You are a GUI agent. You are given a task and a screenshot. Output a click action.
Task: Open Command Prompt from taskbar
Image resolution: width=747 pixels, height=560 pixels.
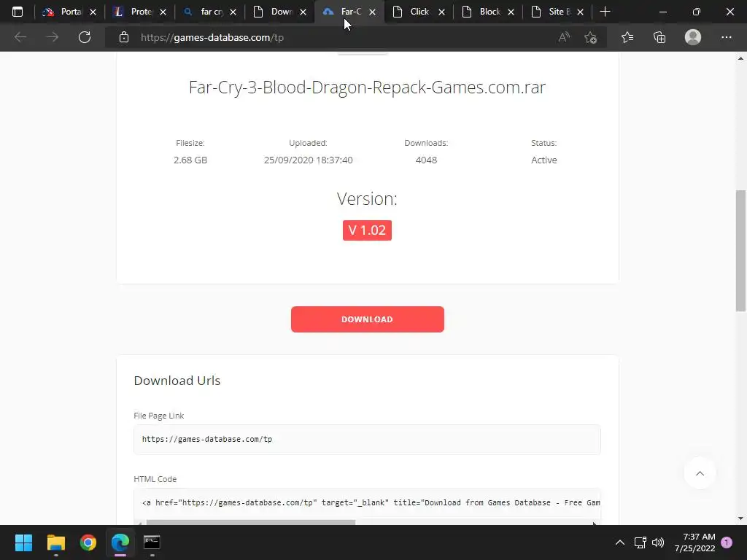(x=152, y=542)
